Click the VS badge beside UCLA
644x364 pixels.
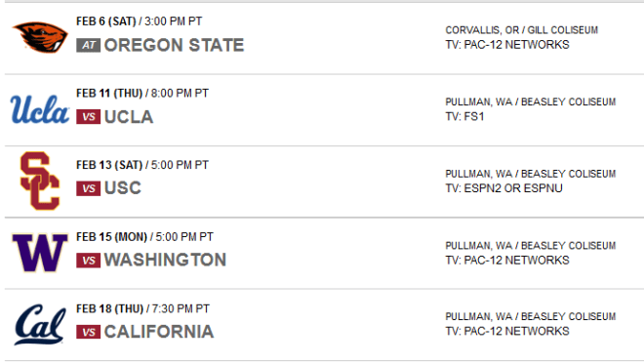click(88, 117)
